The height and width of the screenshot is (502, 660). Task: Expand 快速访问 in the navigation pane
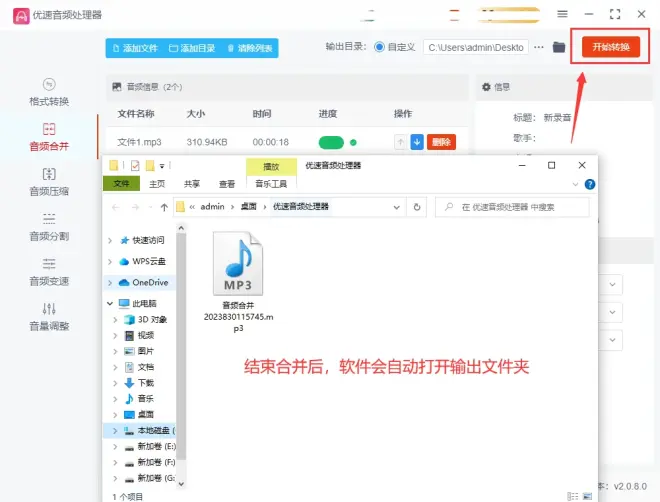[x=110, y=240]
